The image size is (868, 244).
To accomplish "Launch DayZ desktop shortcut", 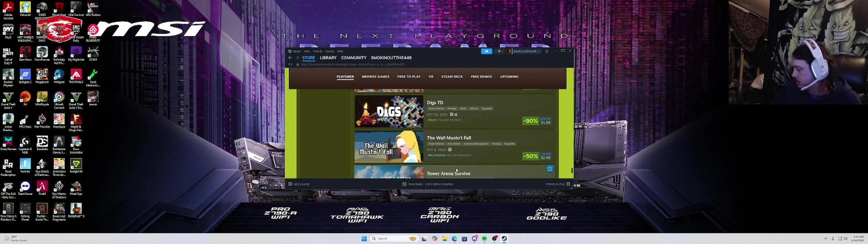I will coord(8,32).
